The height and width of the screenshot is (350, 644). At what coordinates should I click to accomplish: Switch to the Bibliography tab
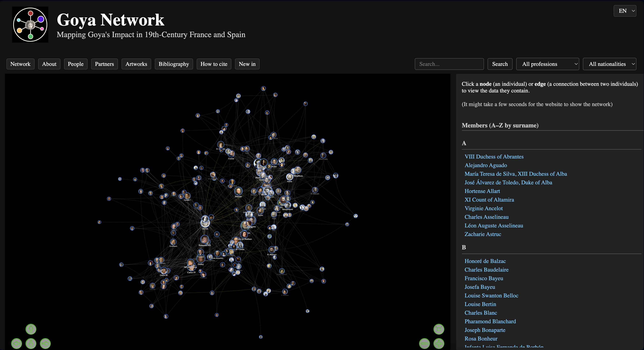(174, 64)
